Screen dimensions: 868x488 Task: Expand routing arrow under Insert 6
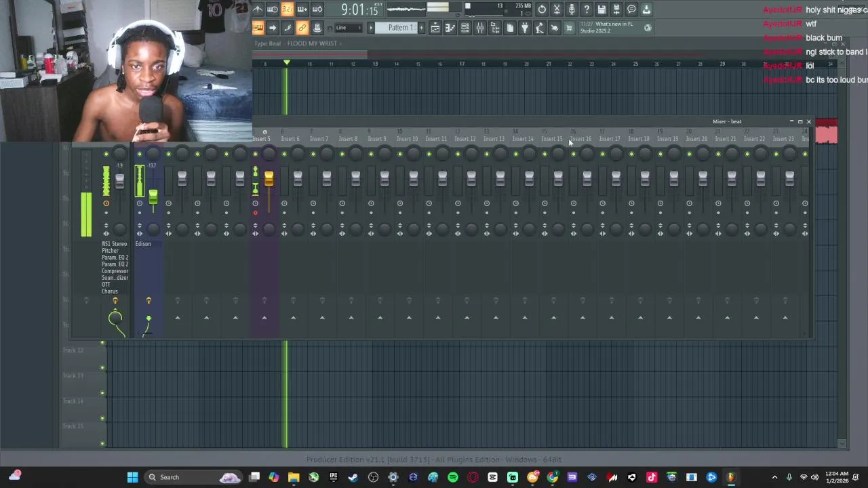pyautogui.click(x=294, y=317)
